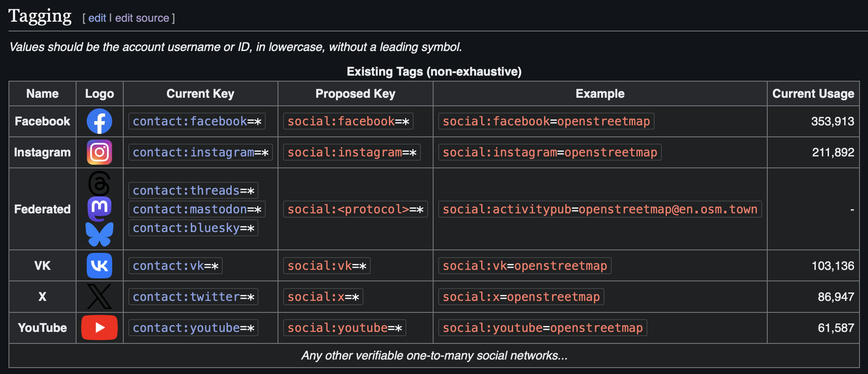868x374 pixels.
Task: Click example social:x=openstreetmap
Action: [521, 297]
